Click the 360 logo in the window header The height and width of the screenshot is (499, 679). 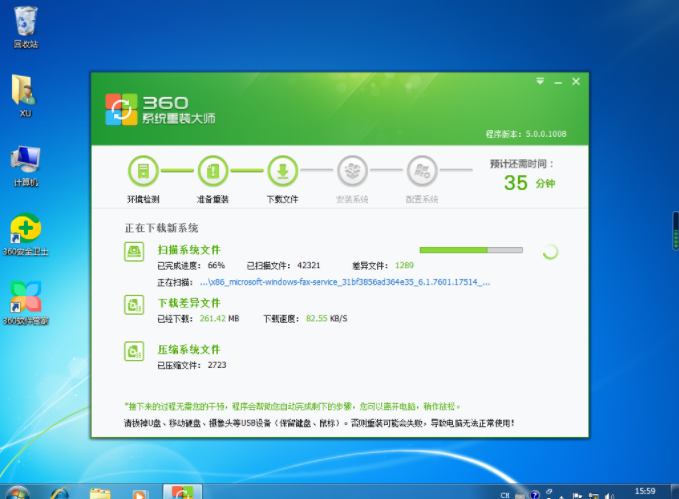click(x=121, y=110)
